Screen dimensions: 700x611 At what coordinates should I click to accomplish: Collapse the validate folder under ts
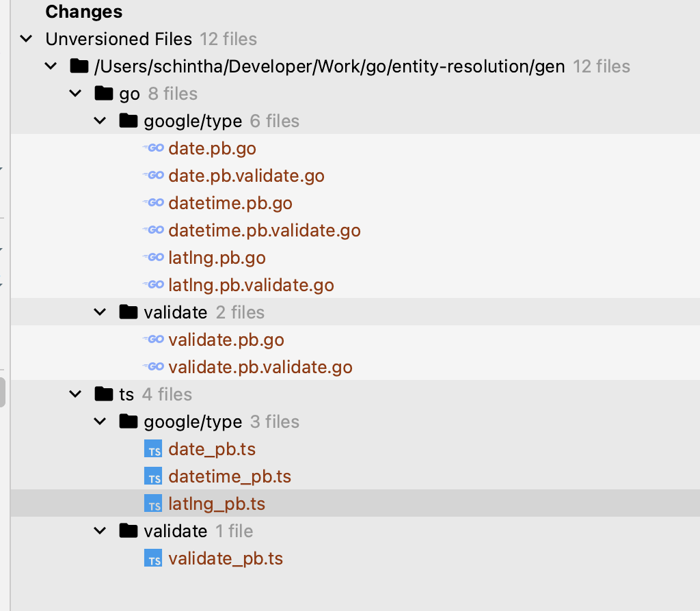(x=100, y=531)
